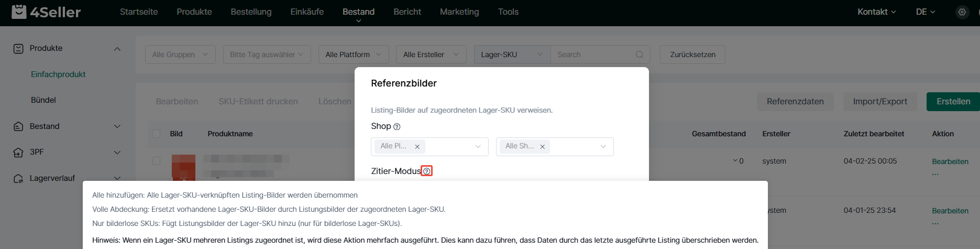The width and height of the screenshot is (980, 249).
Task: Toggle the select-all checkbox in table header
Action: tap(156, 134)
